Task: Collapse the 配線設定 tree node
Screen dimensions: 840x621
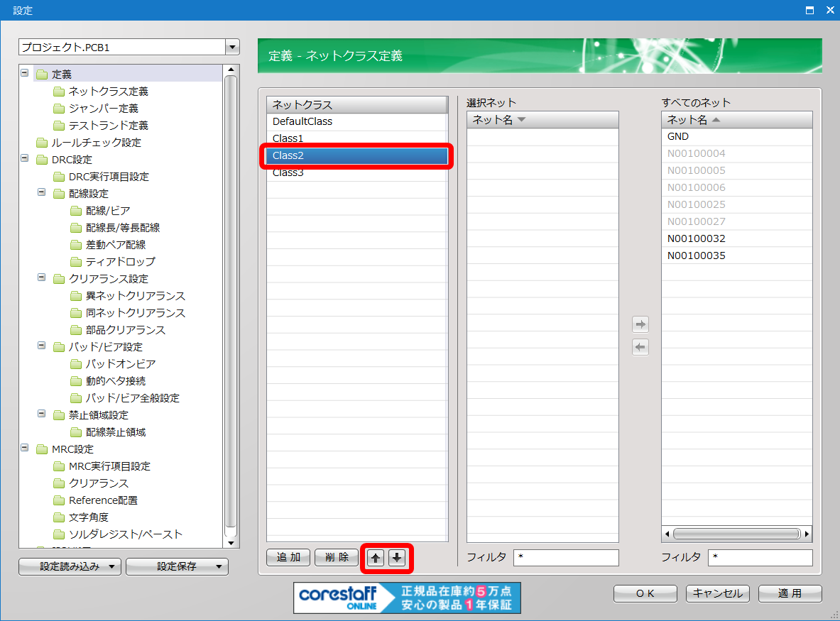Action: tap(43, 193)
